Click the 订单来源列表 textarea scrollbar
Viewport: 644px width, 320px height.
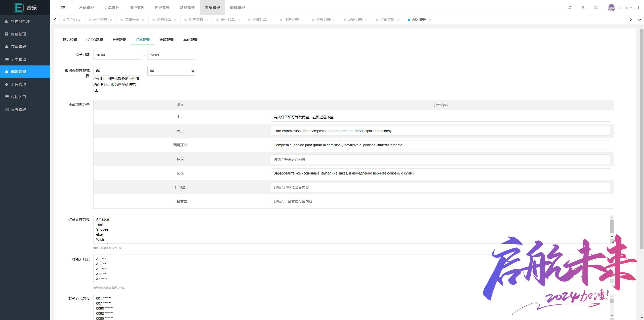pyautogui.click(x=612, y=226)
